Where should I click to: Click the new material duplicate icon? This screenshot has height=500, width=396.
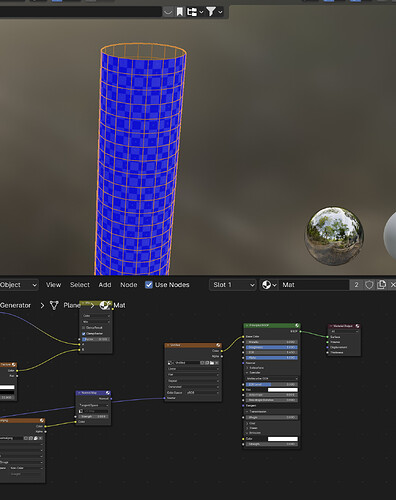381,285
